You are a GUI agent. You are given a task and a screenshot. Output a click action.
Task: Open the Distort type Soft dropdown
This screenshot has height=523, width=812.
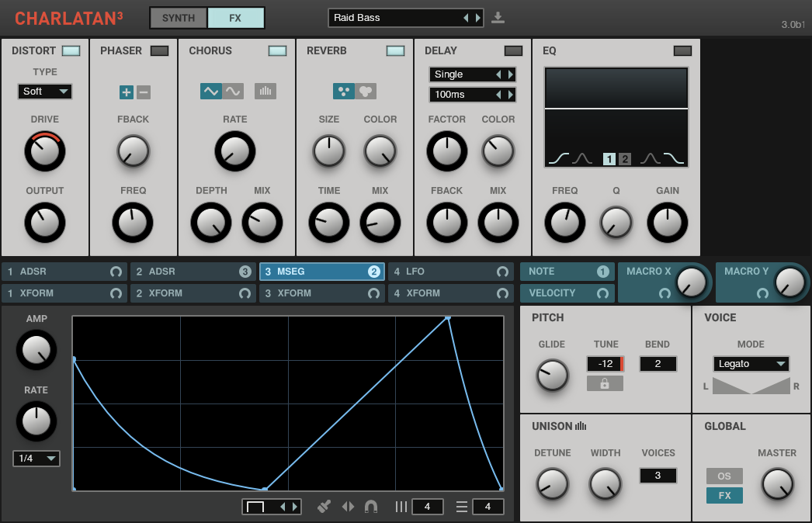[45, 92]
